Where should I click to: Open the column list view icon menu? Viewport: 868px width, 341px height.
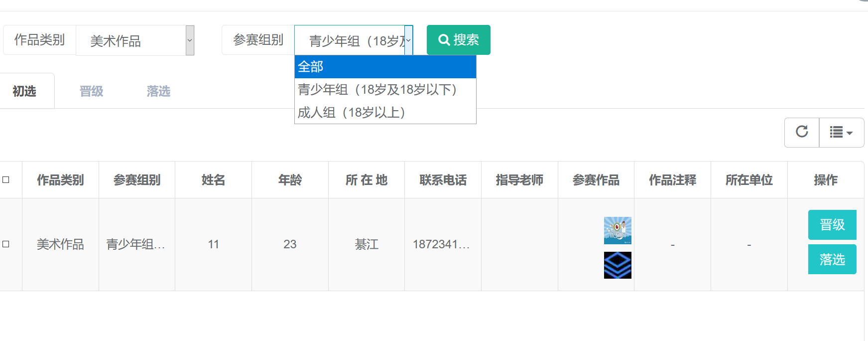(841, 133)
